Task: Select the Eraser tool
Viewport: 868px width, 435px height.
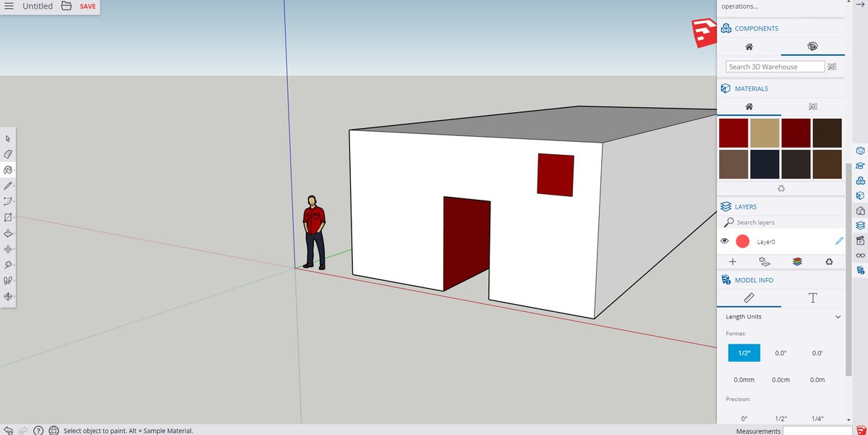Action: 8,154
